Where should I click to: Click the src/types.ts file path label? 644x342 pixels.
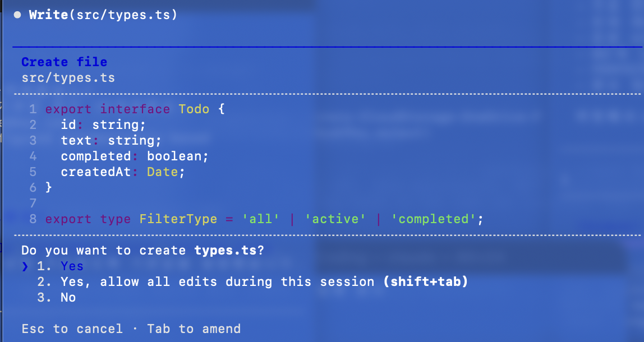(x=68, y=77)
